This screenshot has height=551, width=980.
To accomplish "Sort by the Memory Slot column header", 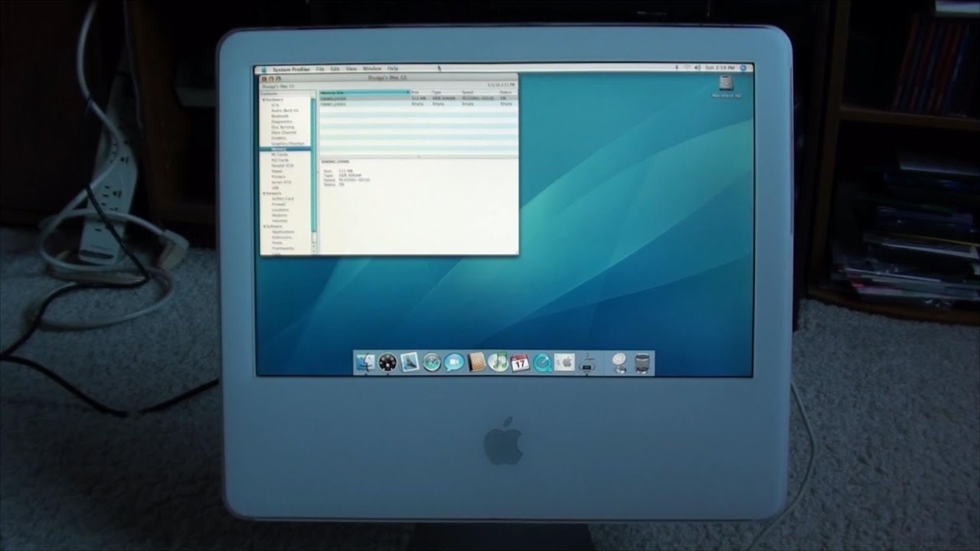I will 364,93.
